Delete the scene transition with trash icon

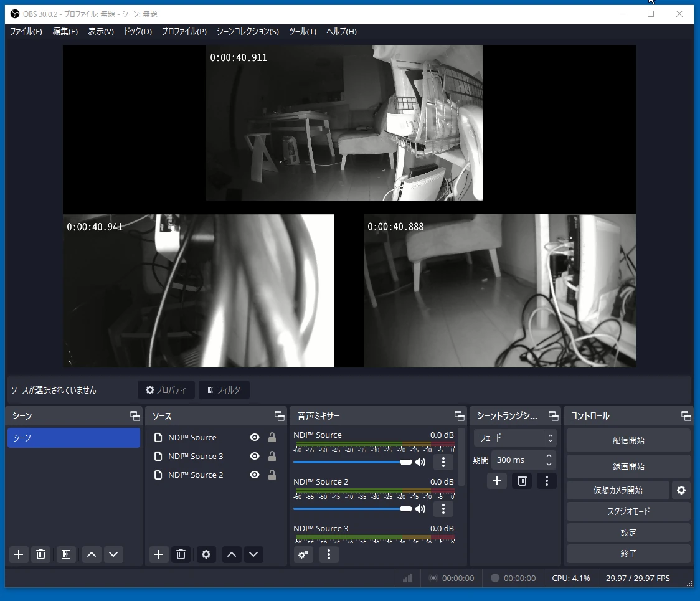522,481
